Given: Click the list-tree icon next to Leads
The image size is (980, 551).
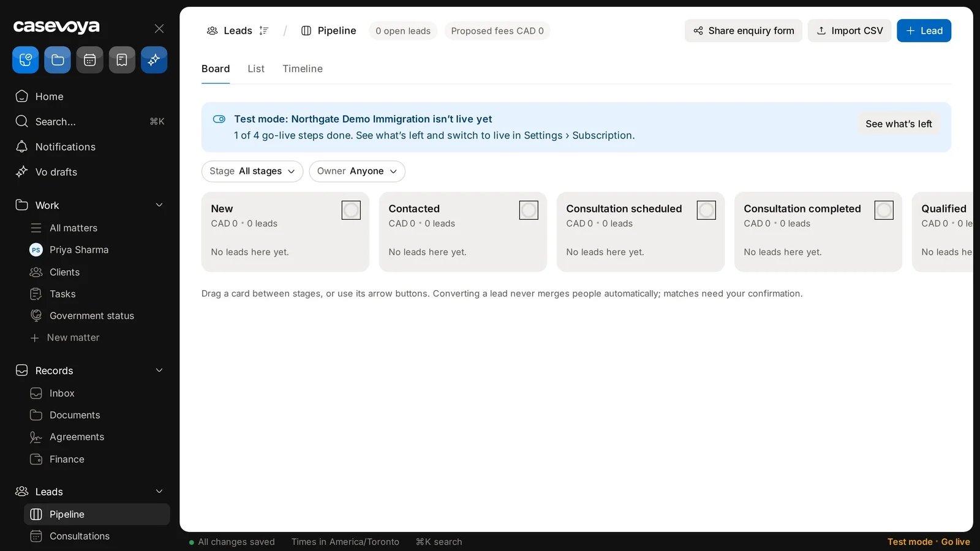Looking at the screenshot, I should 264,31.
